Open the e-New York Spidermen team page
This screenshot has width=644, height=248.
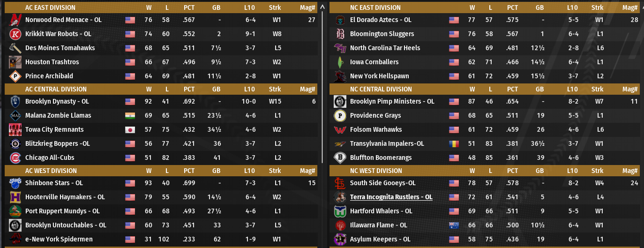click(59, 239)
